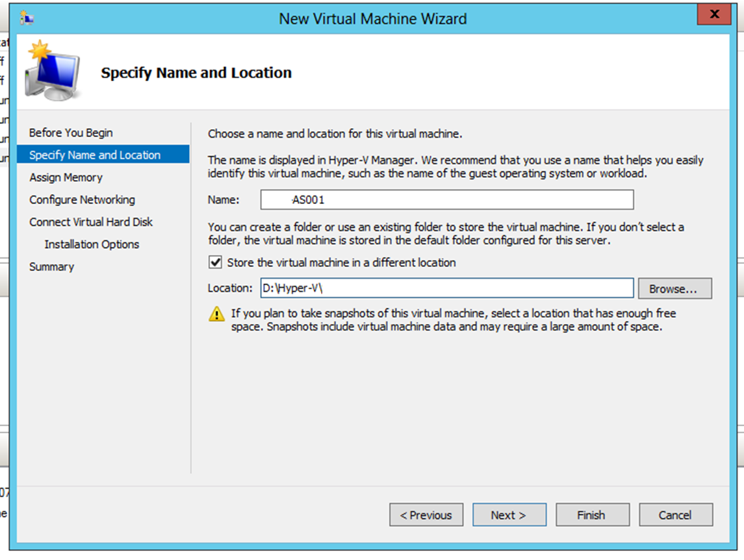
Task: Click the Finish button
Action: pos(593,515)
